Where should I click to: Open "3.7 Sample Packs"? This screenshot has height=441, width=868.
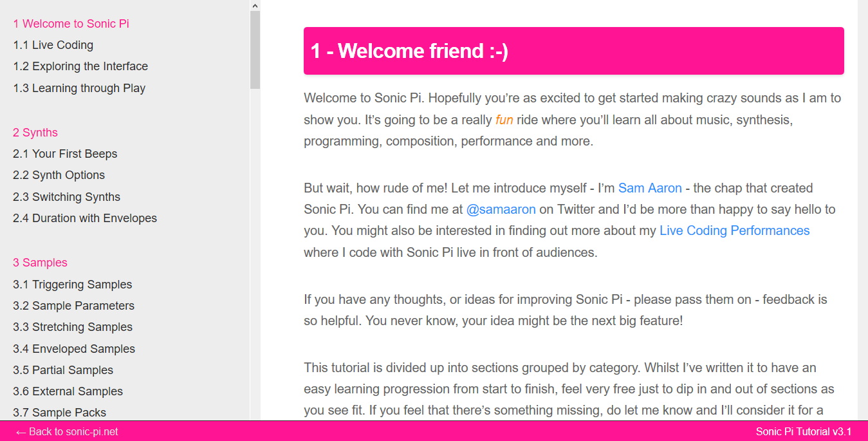tap(59, 412)
